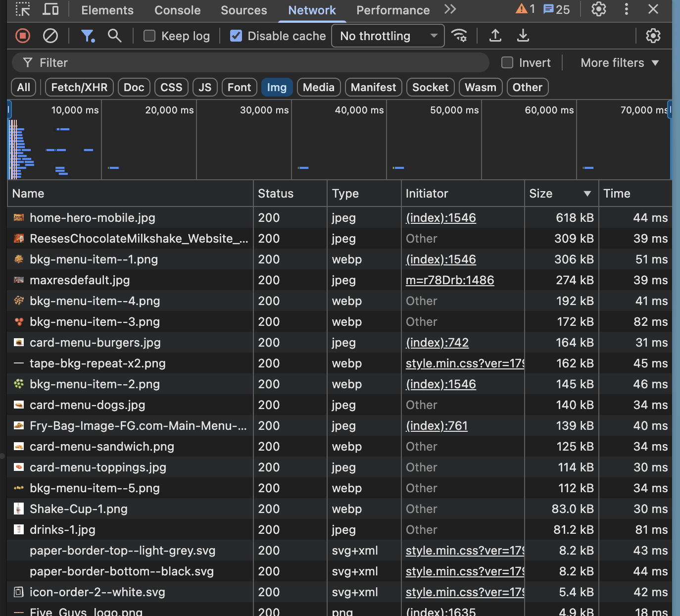680x616 pixels.
Task: Select the All filter type
Action: coord(24,87)
